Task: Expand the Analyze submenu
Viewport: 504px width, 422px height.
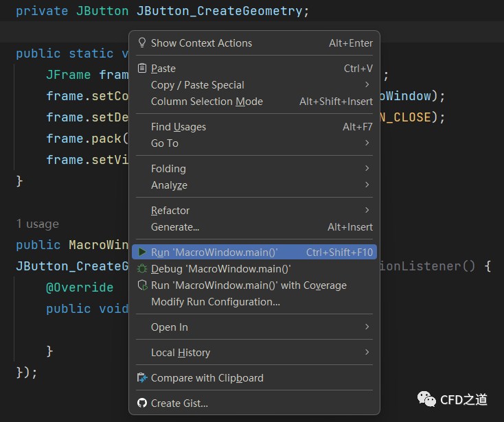Action: click(367, 185)
